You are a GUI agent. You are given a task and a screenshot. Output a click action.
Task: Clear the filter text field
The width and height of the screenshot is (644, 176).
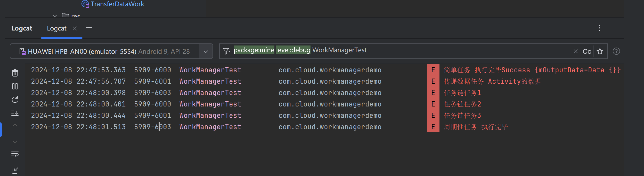point(575,51)
